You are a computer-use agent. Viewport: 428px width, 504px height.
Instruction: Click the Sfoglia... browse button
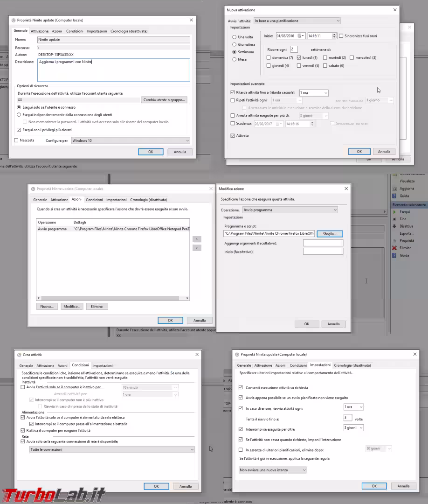(330, 234)
